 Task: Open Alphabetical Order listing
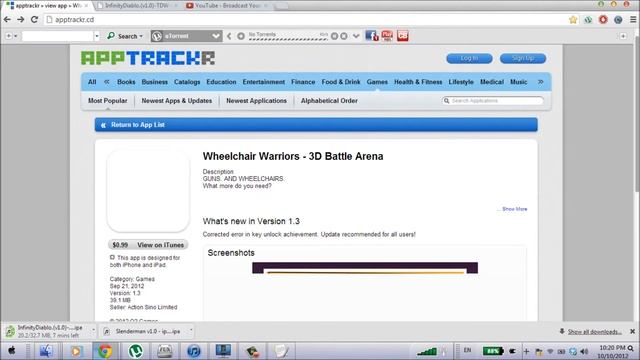(329, 101)
